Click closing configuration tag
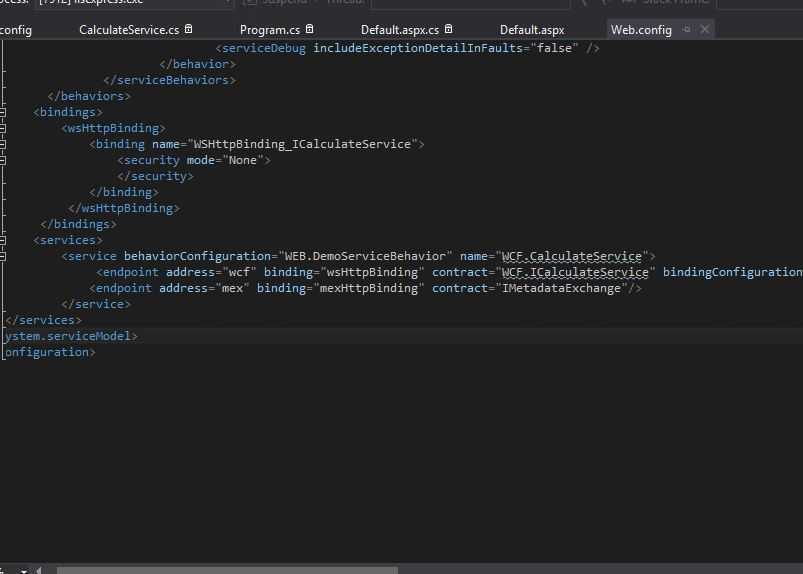Screen dimensions: 803x574 coord(50,352)
